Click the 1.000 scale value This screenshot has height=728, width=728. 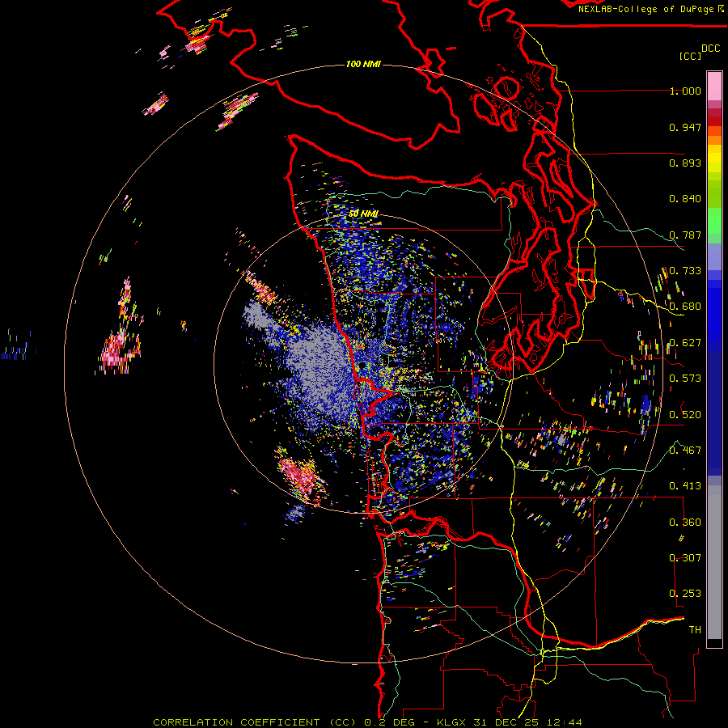point(685,91)
